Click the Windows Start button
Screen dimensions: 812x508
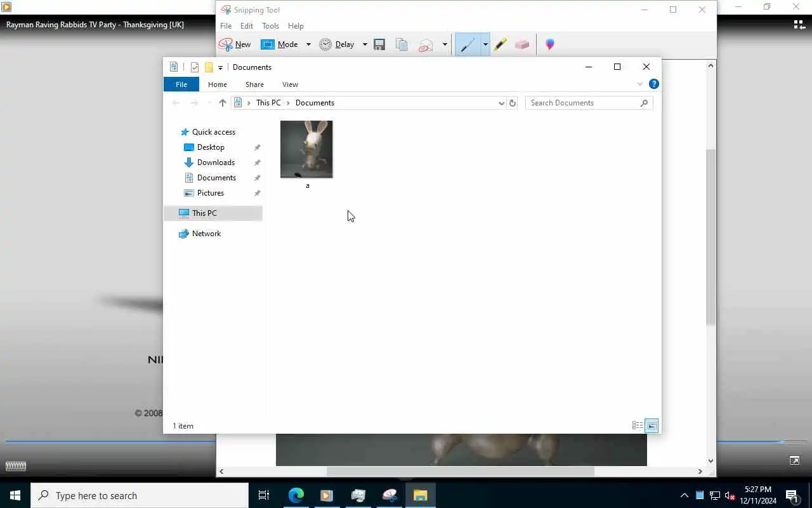point(15,495)
